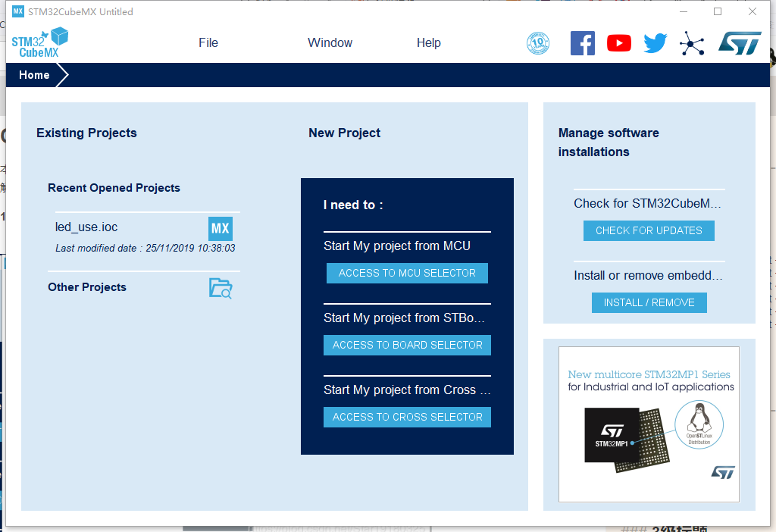
Task: Browse other projects with the folder search icon
Action: tap(221, 289)
